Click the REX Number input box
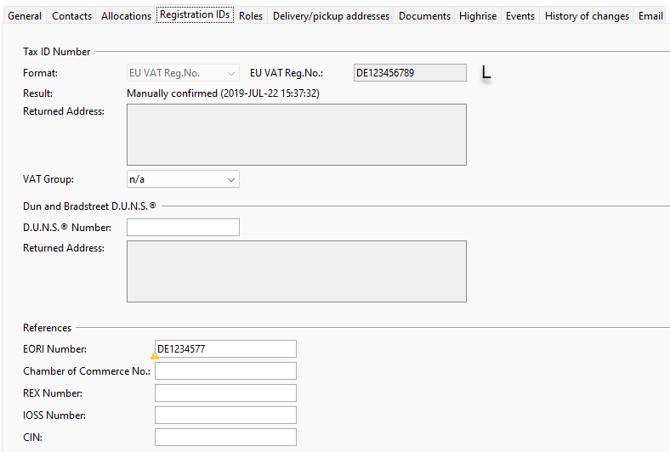Viewport: 670px width, 452px height. [225, 393]
